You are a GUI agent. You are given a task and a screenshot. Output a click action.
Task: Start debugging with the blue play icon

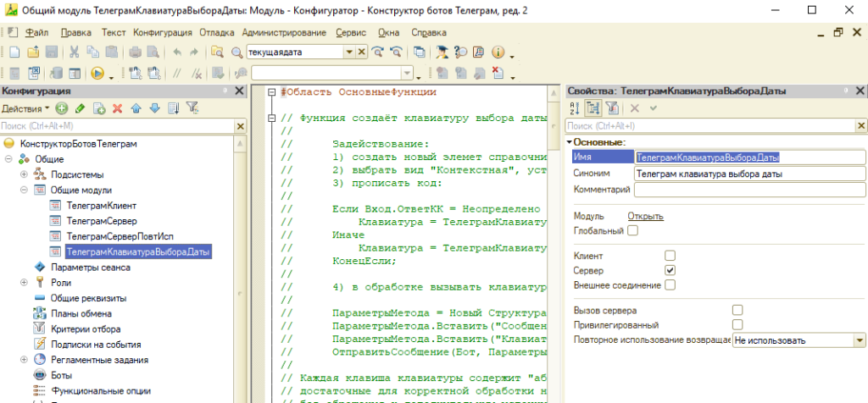point(98,73)
